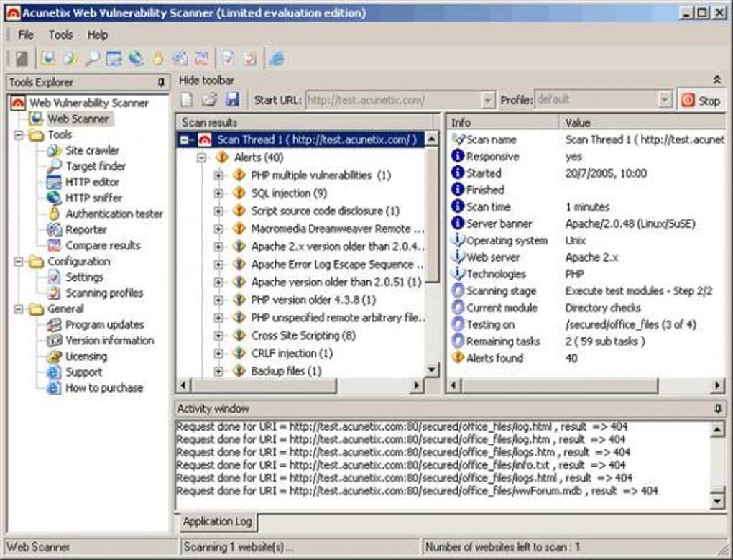
Task: Click the Scanning profiles icon
Action: pos(55,293)
